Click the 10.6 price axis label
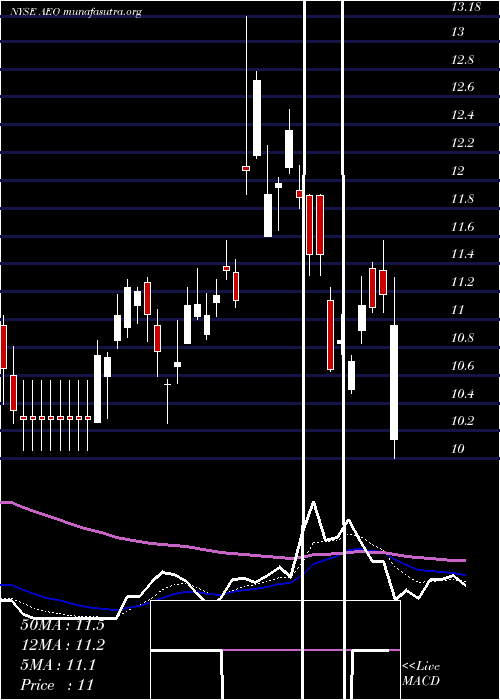500x700 pixels. pos(462,366)
